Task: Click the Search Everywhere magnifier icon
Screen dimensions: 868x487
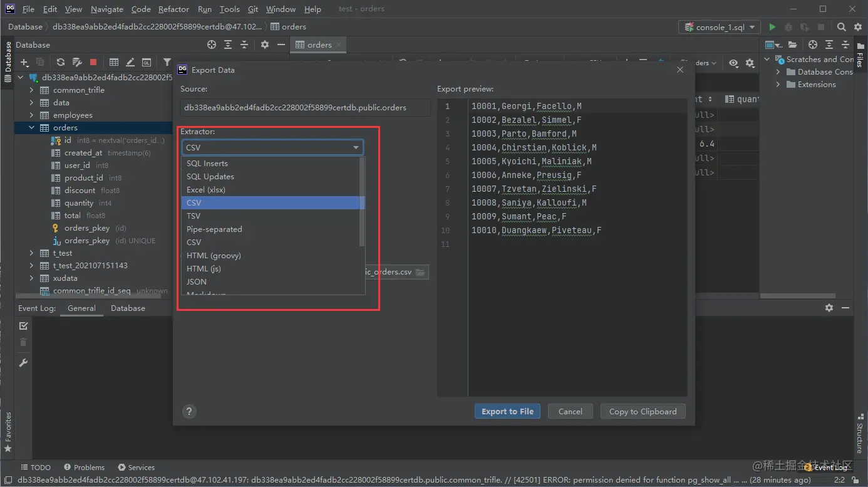Action: 842,27
